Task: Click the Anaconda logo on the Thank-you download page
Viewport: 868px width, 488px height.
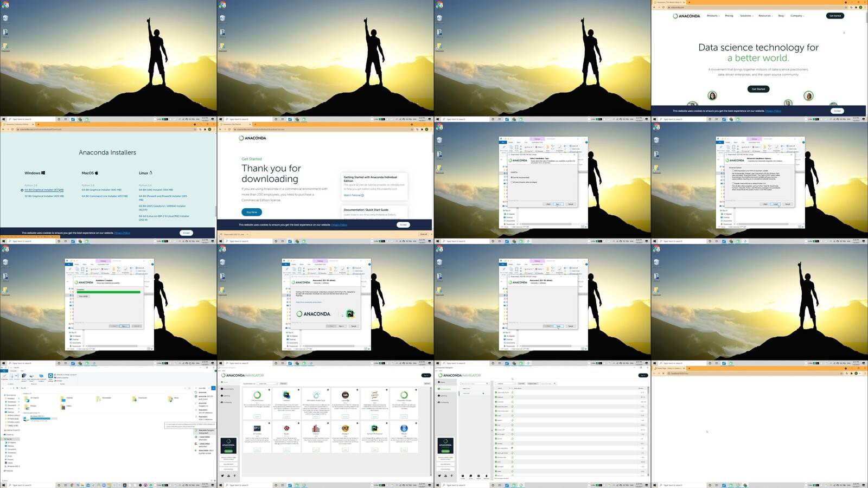Action: 252,138
